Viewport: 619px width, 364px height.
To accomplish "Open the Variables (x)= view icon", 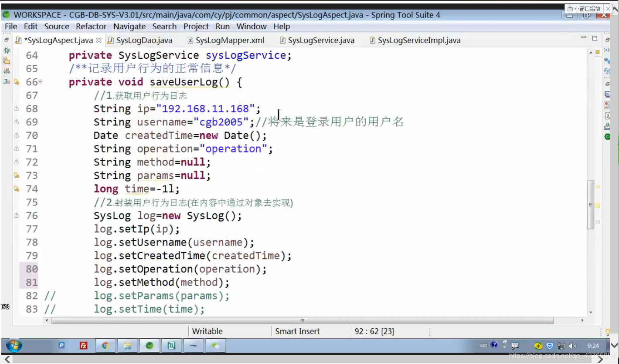I will tap(607, 50).
